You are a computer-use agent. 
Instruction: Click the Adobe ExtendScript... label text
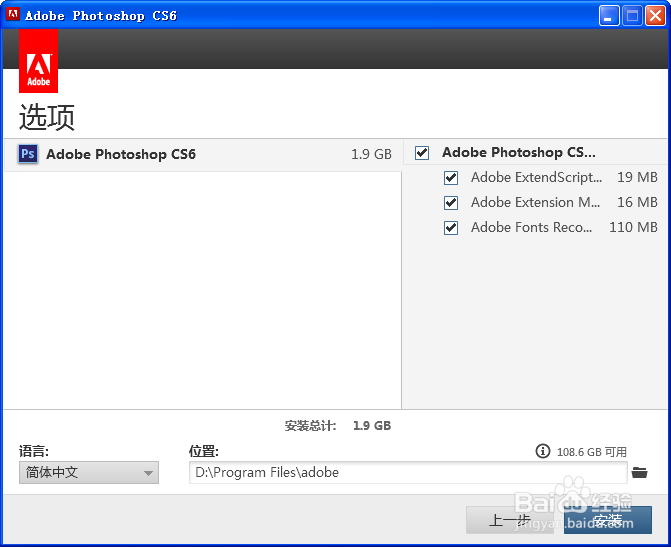tap(536, 178)
